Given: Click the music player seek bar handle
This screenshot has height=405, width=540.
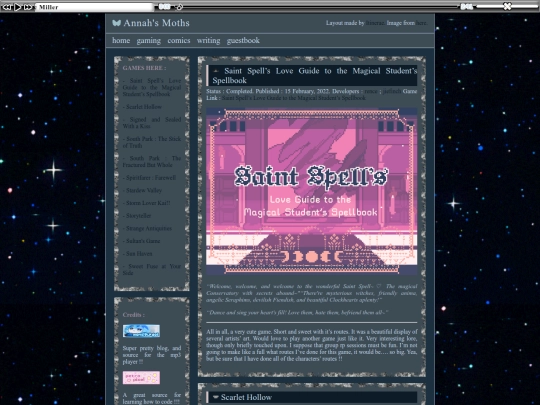Looking at the screenshot, I should [179, 7].
